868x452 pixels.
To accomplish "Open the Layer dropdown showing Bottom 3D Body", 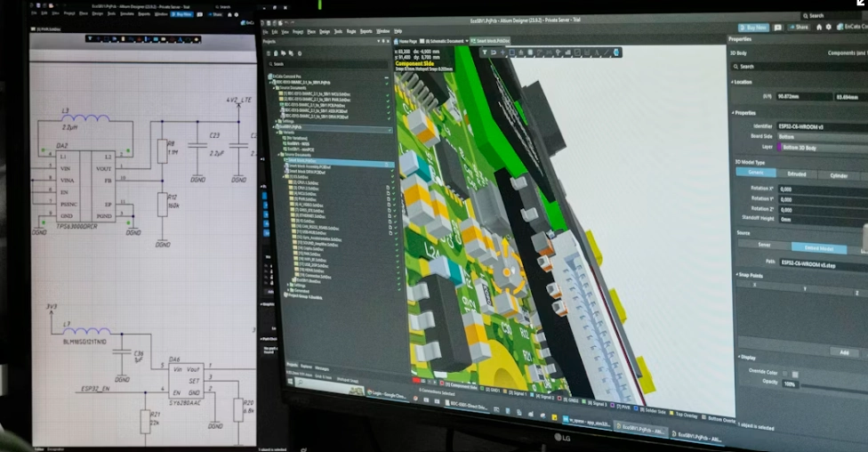I will (822, 148).
